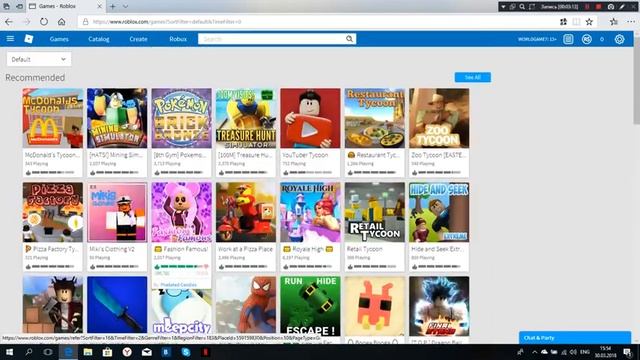This screenshot has height=360, width=640.
Task: Open the reading view icon in address bar
Action: pyautogui.click(x=576, y=22)
